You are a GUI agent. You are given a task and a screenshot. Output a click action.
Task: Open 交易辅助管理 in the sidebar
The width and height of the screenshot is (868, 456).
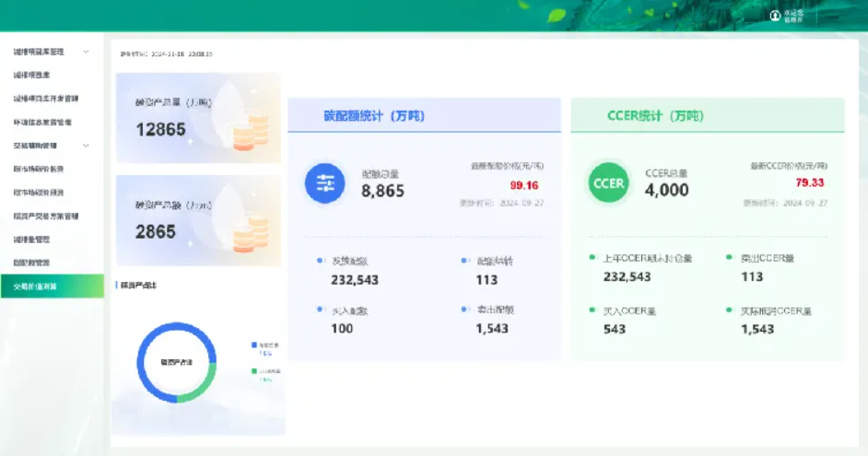pos(35,146)
